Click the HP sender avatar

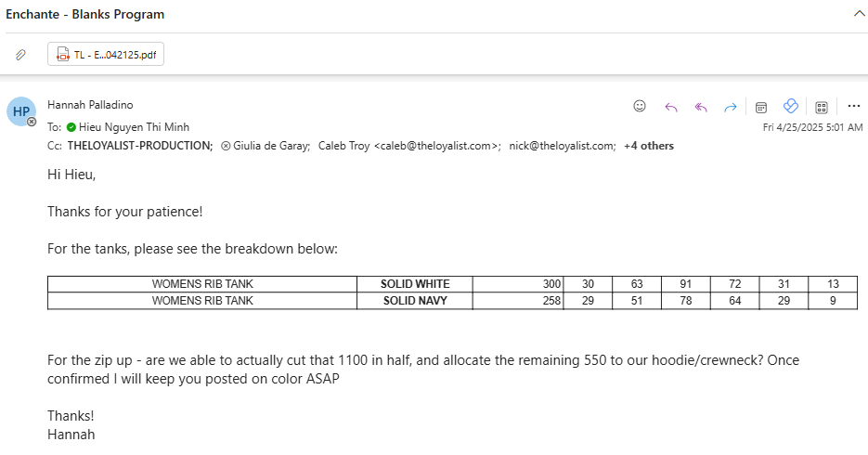[x=21, y=111]
